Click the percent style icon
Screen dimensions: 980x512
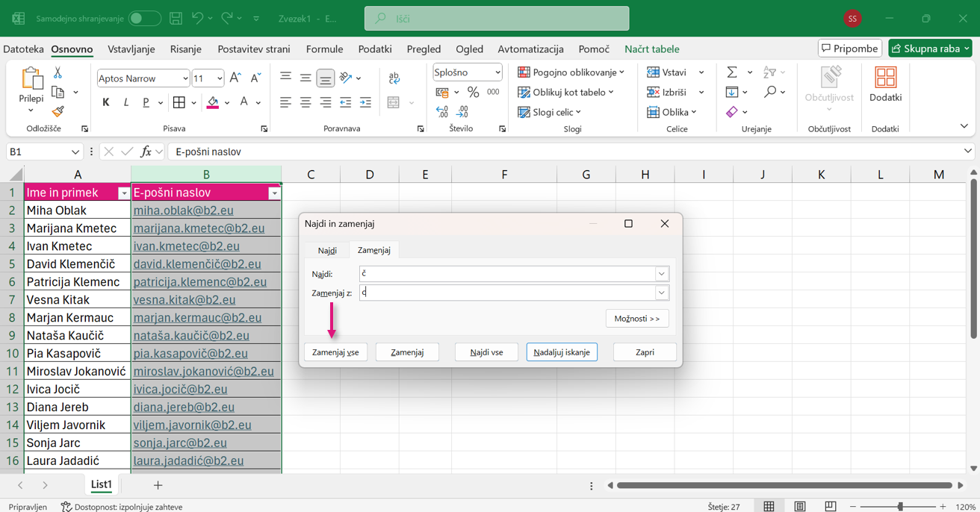click(x=473, y=93)
